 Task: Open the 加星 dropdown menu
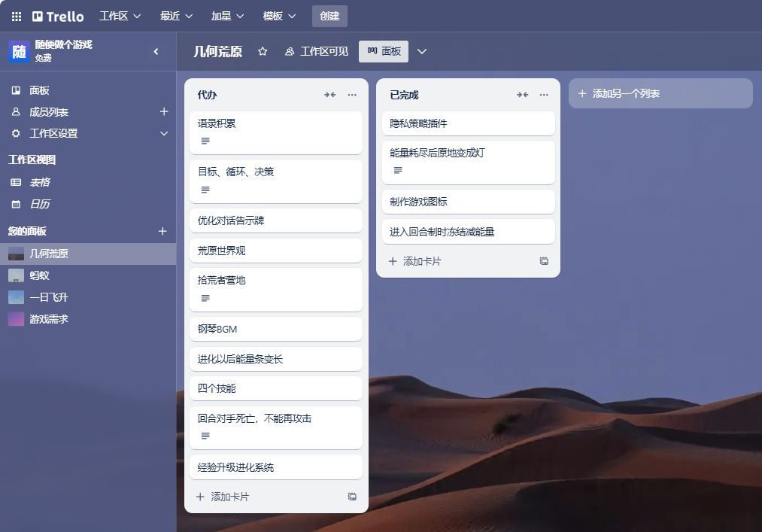click(227, 17)
